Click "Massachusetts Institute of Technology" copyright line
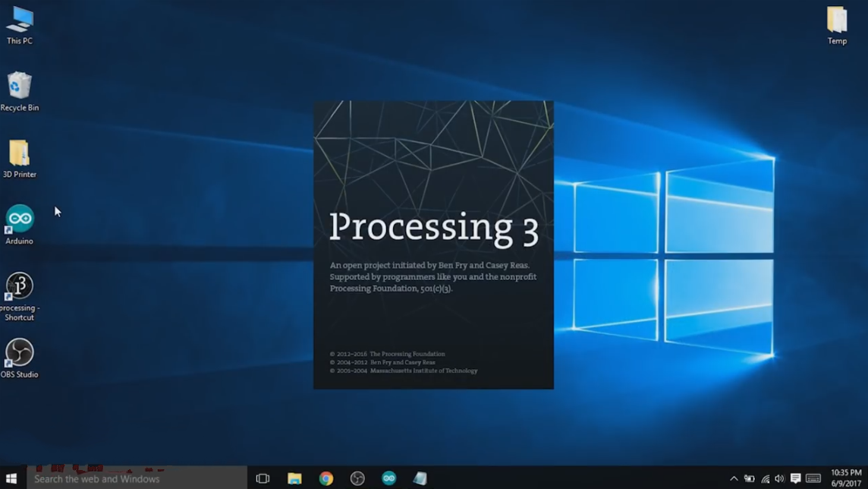Screen dimensions: 868x489 423,371
